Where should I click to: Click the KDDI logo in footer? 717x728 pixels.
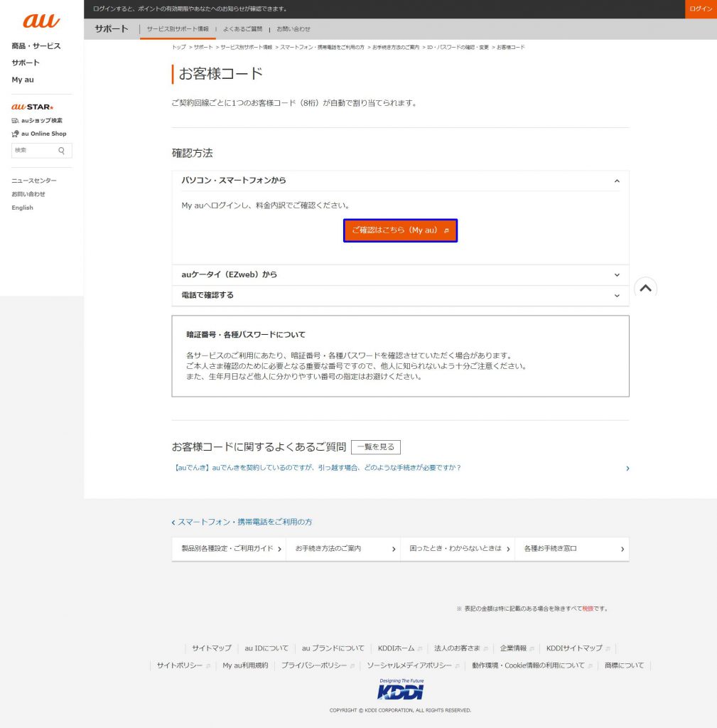coord(401,689)
